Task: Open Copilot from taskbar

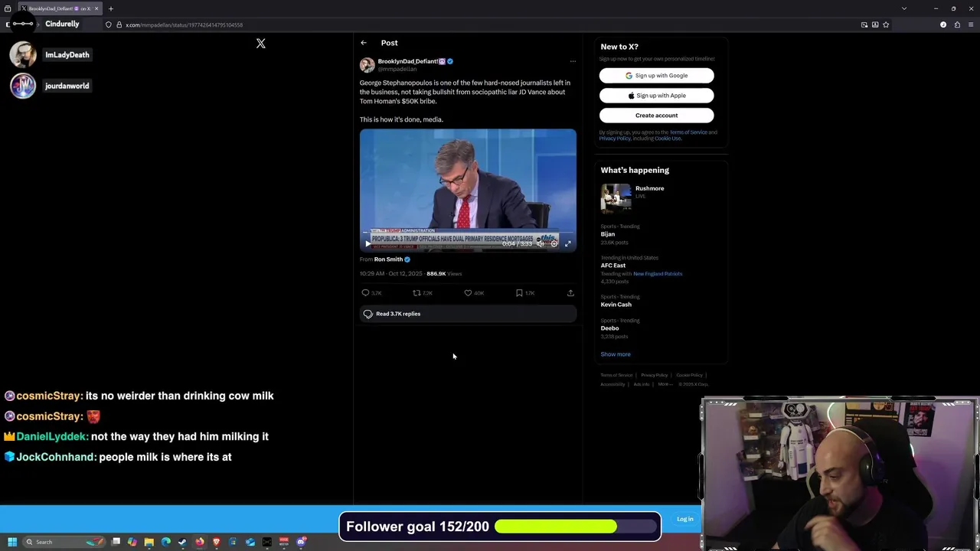Action: [x=132, y=542]
